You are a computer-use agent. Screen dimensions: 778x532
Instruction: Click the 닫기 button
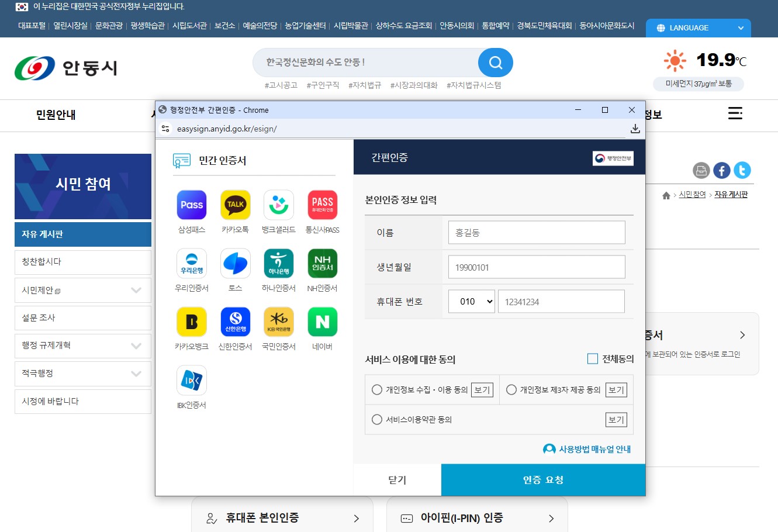pyautogui.click(x=397, y=480)
